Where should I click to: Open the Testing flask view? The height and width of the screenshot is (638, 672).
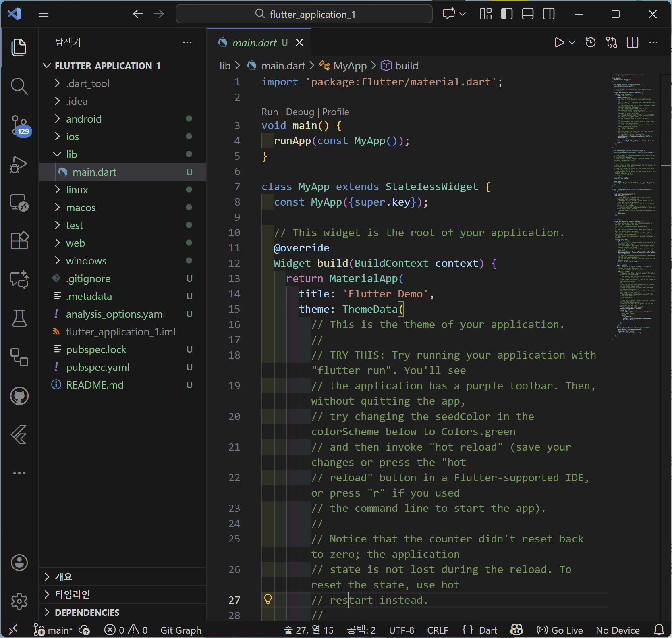coord(19,318)
